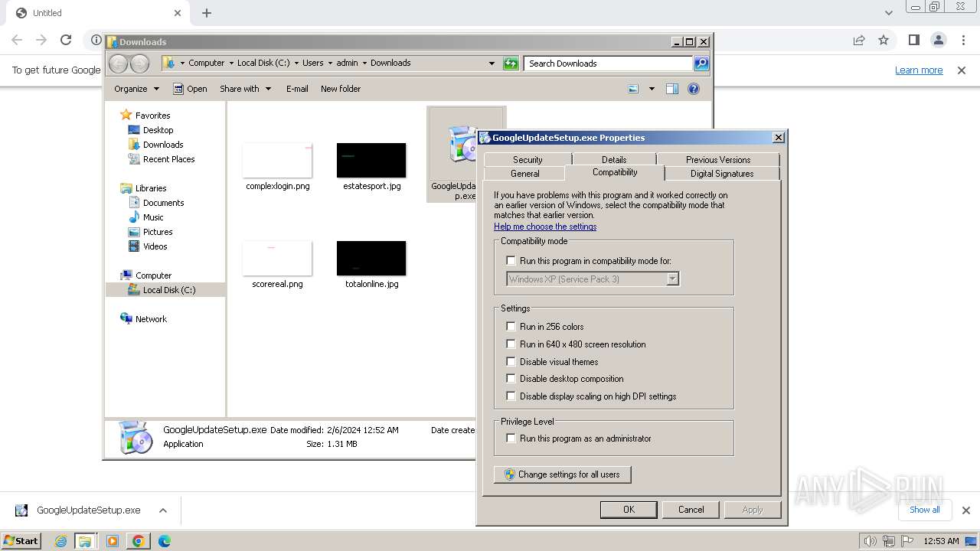The image size is (980, 551).
Task: Bookmark this page with the star icon
Action: click(x=884, y=40)
